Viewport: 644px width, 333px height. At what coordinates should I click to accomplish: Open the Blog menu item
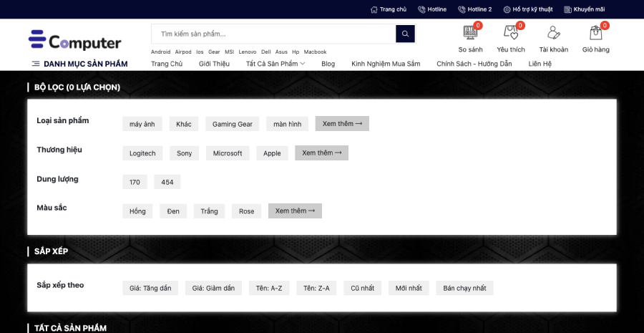click(x=328, y=64)
